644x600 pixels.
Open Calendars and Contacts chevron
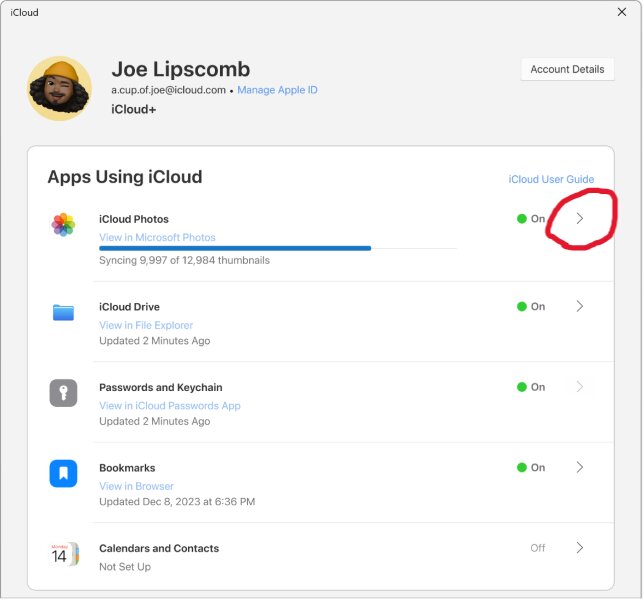[x=580, y=548]
